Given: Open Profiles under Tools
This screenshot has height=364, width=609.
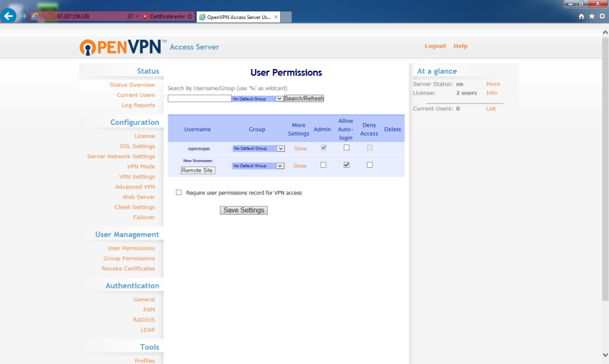Looking at the screenshot, I should [145, 360].
